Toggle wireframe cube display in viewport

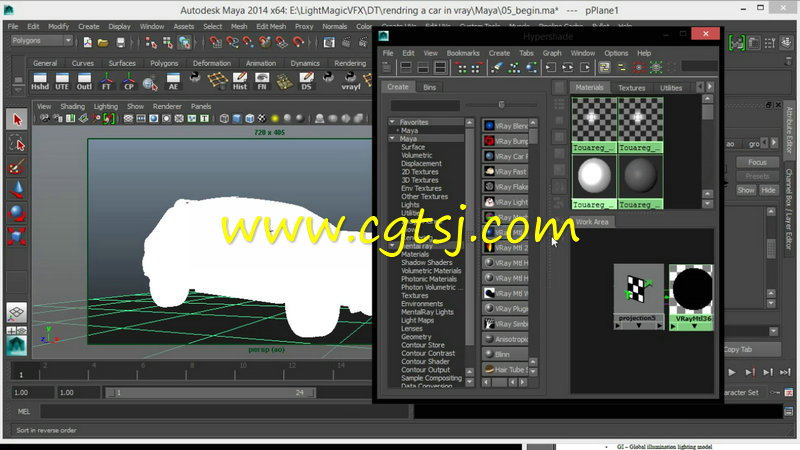[224, 118]
